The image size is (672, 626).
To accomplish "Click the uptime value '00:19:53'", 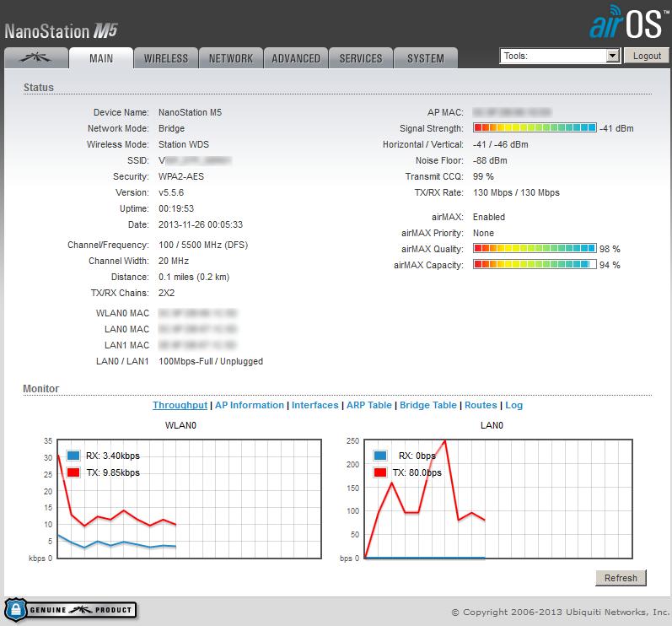I will 176,209.
